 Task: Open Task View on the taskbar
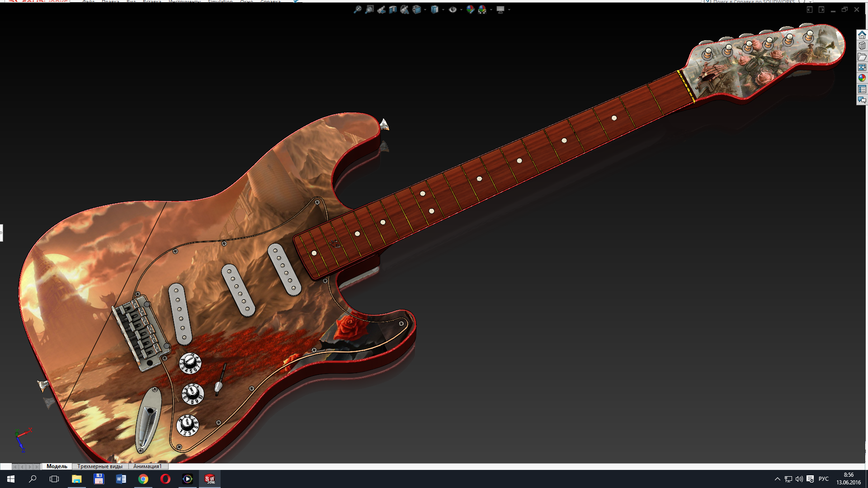click(x=54, y=479)
